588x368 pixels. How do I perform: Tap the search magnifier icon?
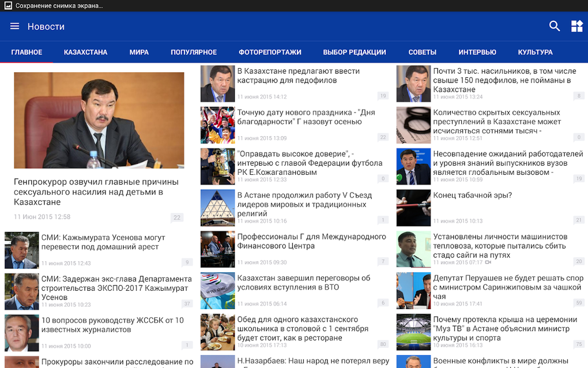tap(554, 27)
